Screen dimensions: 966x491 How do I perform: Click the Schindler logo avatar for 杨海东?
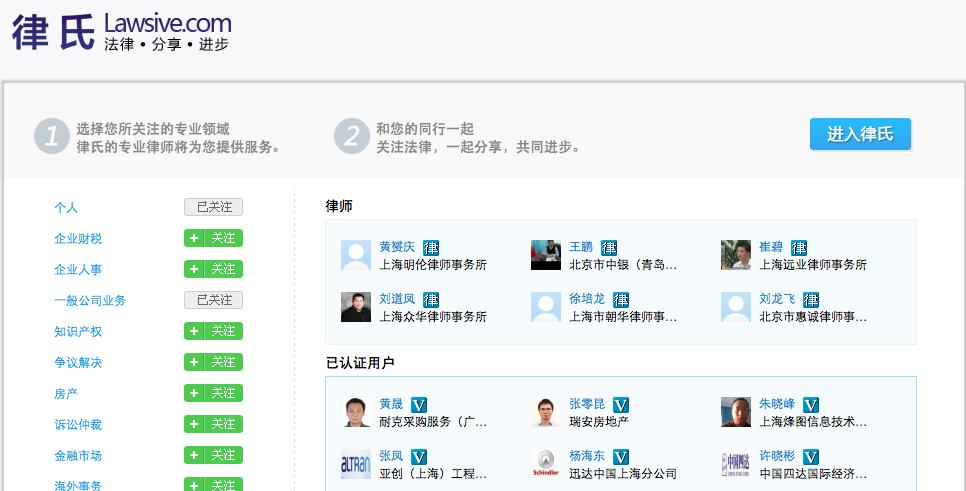(x=546, y=465)
